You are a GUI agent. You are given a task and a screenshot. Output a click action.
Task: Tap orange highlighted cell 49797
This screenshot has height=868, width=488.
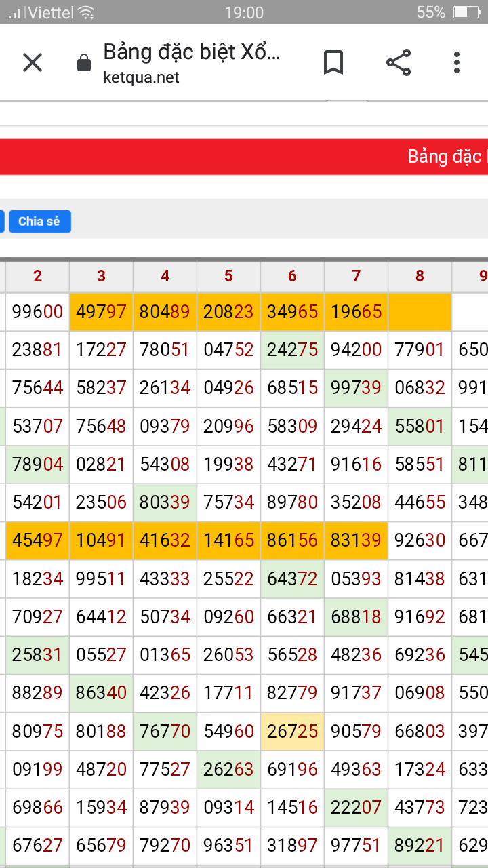point(102,312)
